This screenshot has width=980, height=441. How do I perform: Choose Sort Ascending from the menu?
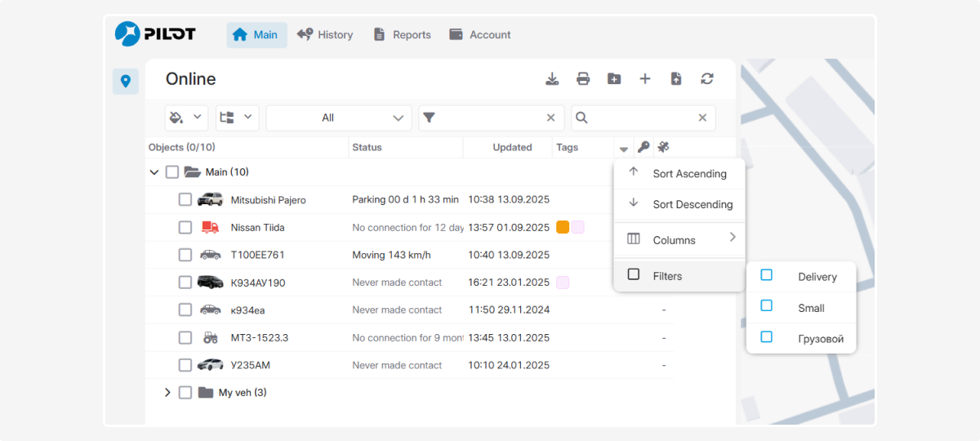tap(688, 174)
